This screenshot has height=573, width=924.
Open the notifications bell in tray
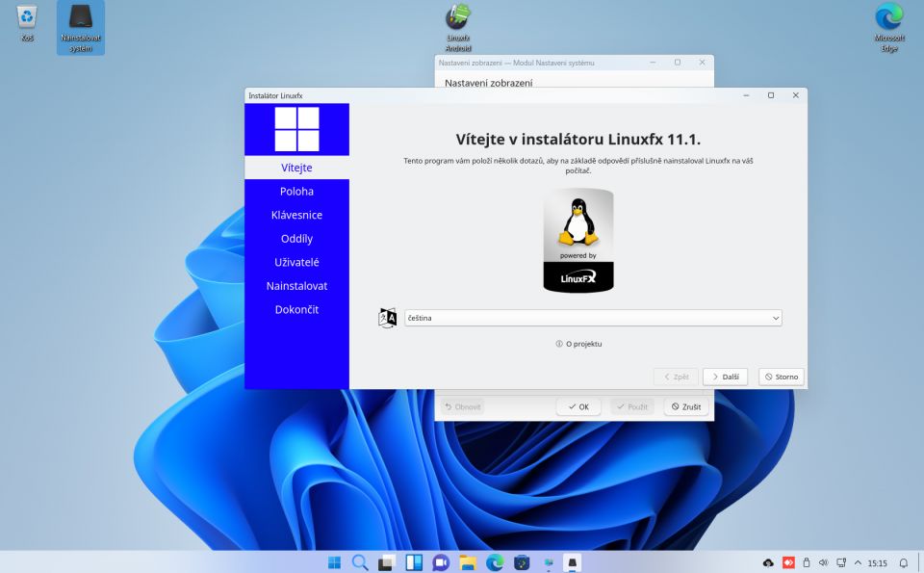904,563
